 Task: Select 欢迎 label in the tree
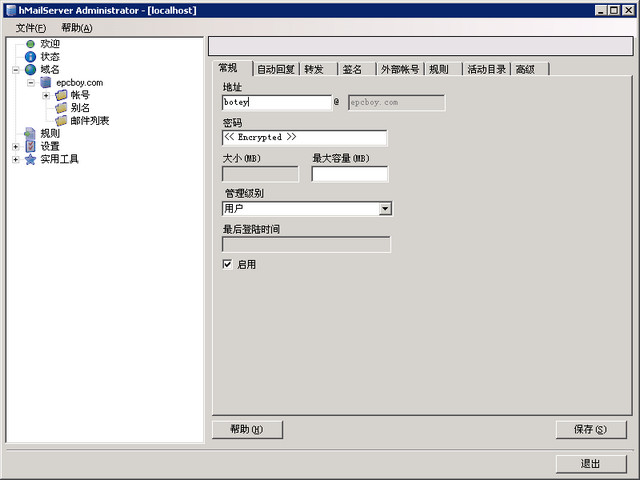(50, 44)
